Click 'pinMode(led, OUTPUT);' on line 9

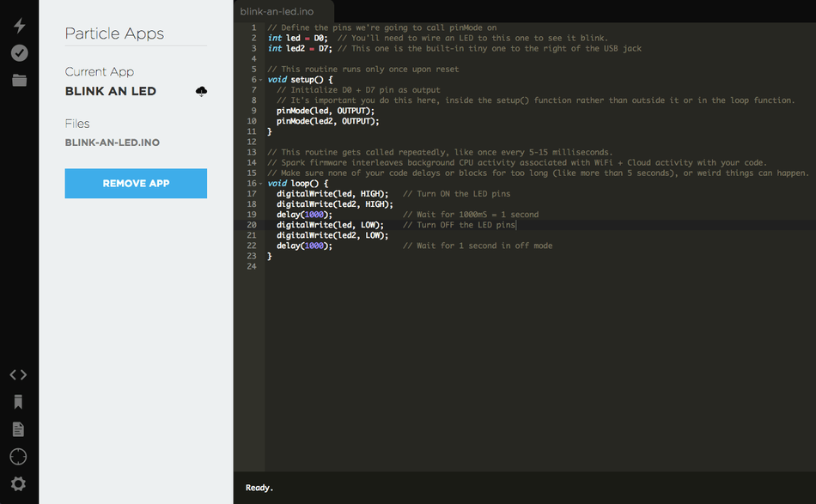click(x=326, y=111)
